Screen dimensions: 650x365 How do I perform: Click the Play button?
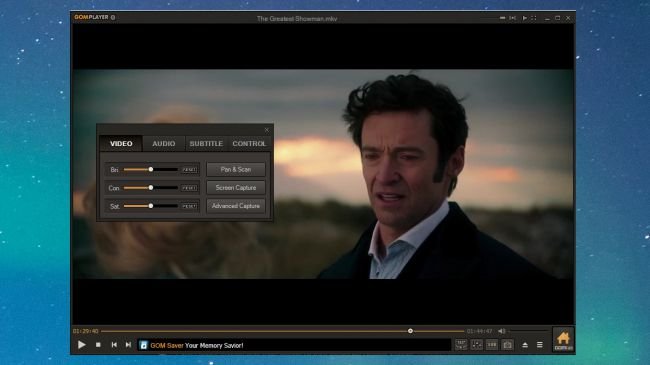(x=82, y=345)
